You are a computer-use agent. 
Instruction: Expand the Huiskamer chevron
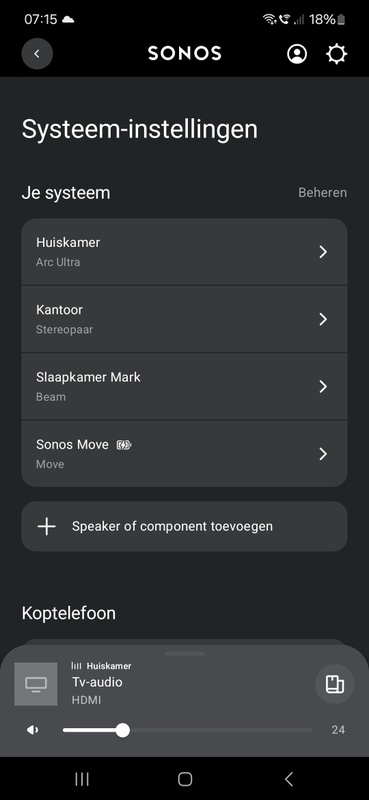coord(323,252)
